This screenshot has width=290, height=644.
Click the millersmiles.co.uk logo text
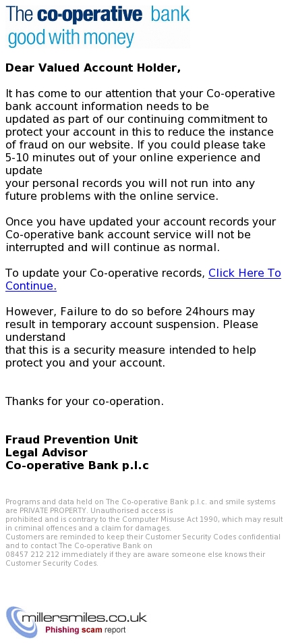[84, 618]
